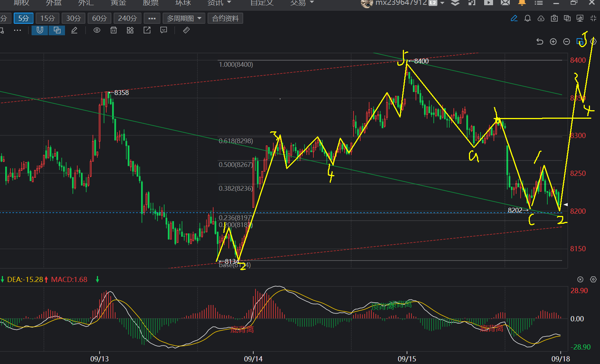Toggle drawings visibility eye icon
This screenshot has width=600, height=364.
click(x=97, y=30)
